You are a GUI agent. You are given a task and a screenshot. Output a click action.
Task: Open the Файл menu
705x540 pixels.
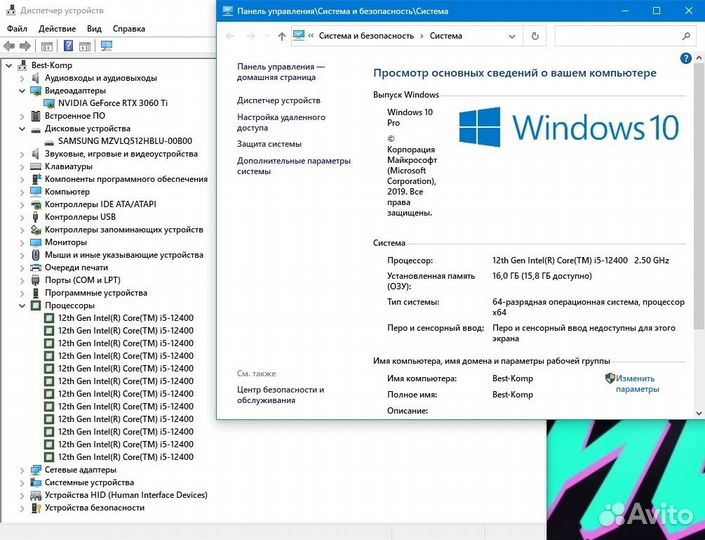17,29
